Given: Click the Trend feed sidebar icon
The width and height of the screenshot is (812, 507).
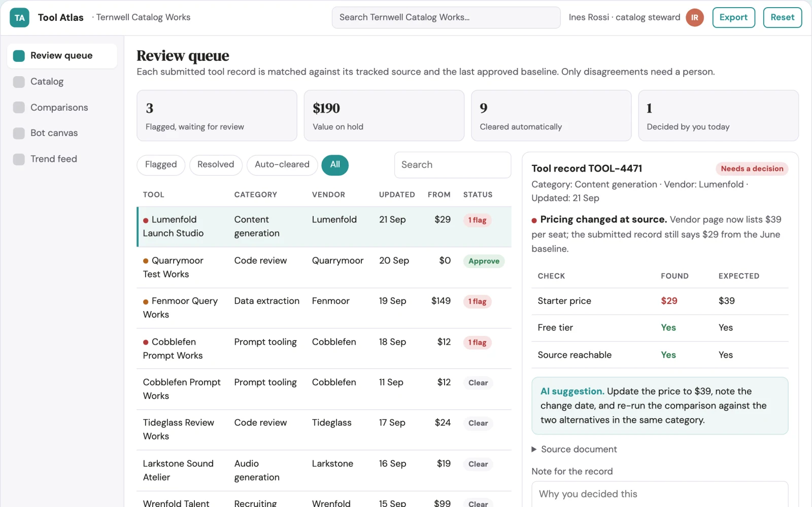Looking at the screenshot, I should point(19,159).
